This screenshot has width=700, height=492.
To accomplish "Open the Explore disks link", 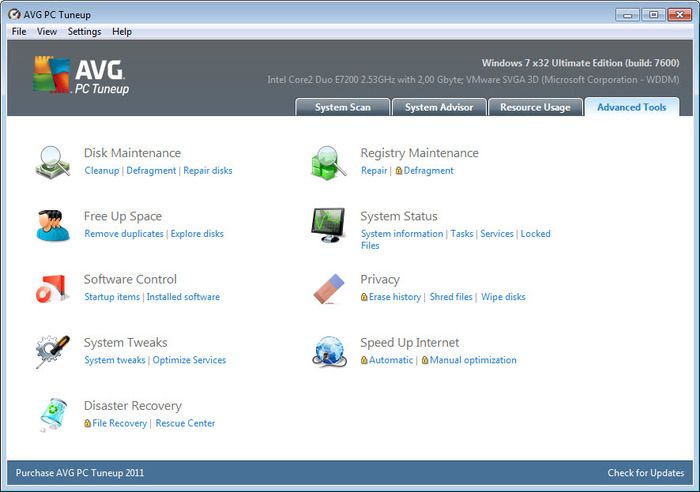I will point(197,233).
